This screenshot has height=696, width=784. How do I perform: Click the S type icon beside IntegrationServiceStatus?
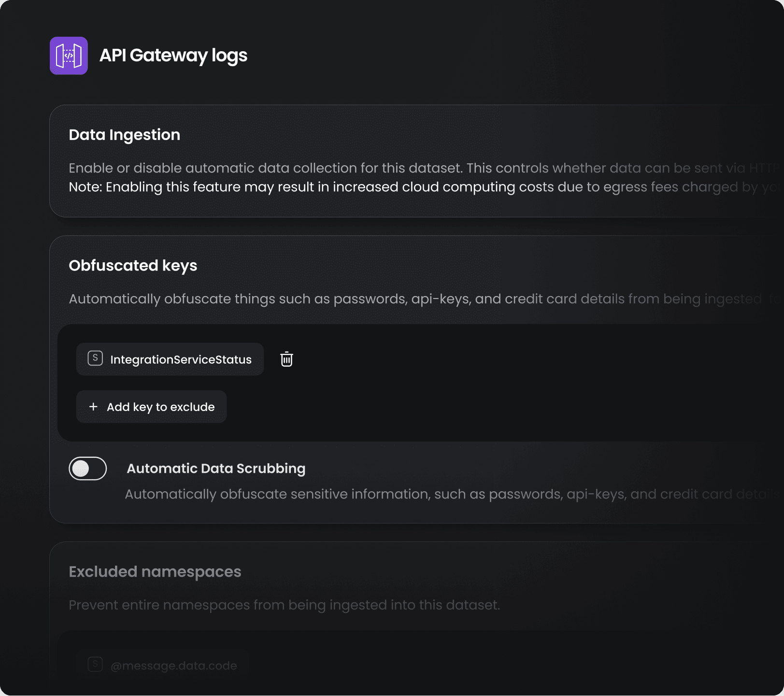click(95, 358)
